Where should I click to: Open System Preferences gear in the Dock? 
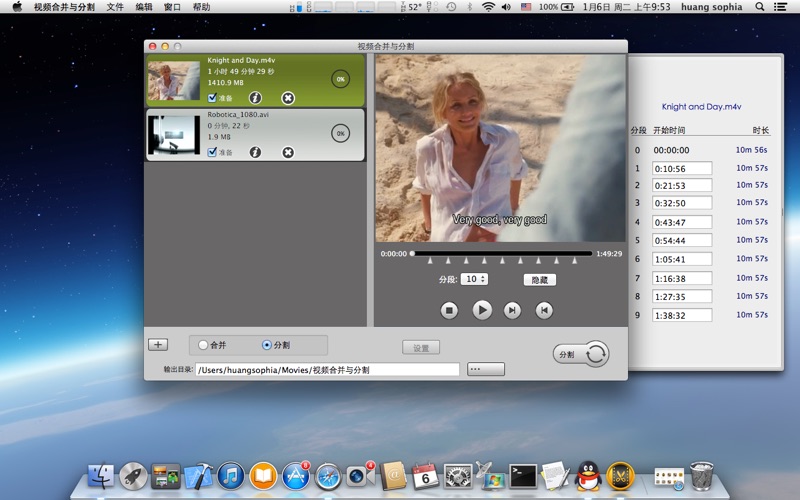point(458,477)
